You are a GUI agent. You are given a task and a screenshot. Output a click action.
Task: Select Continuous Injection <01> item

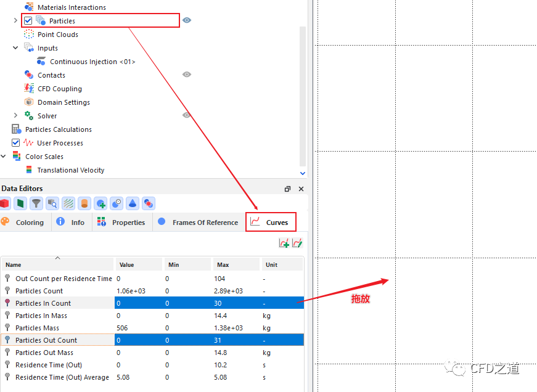[92, 62]
